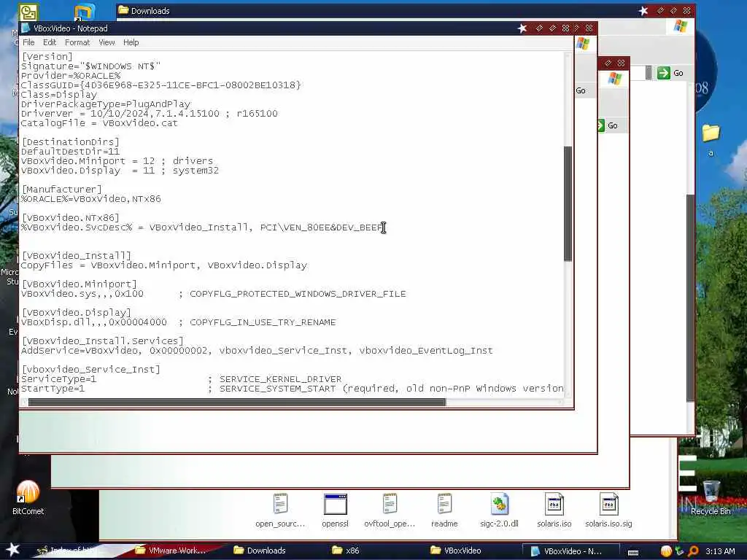The height and width of the screenshot is (560, 747).
Task: Click the [Manufacturer] header line
Action: pos(61,190)
